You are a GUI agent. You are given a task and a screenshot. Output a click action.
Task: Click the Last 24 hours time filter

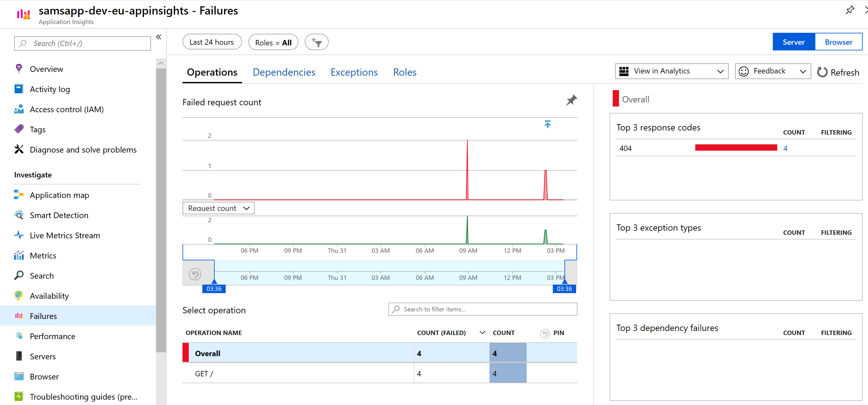(x=211, y=42)
